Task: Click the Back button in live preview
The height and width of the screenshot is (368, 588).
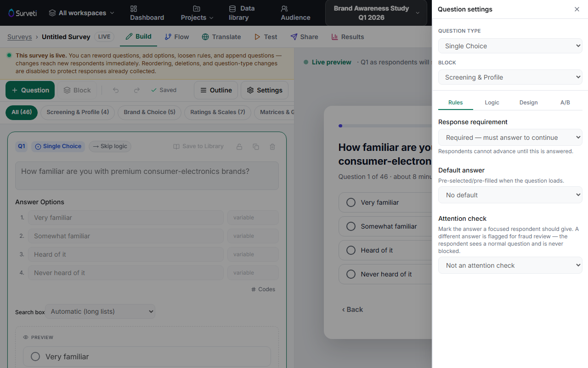Action: [x=352, y=310]
